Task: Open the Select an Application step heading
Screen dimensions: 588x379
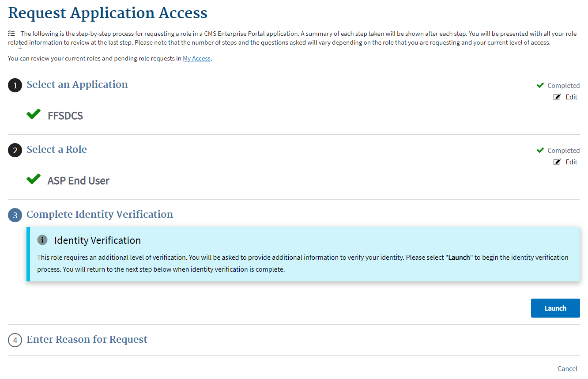Action: click(77, 84)
